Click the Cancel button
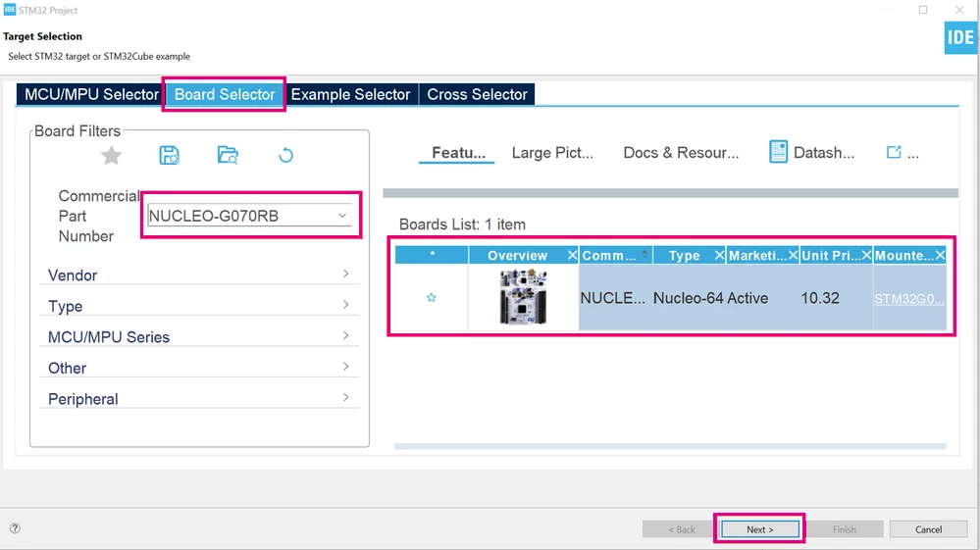Screen dimensions: 980x550 point(928,528)
